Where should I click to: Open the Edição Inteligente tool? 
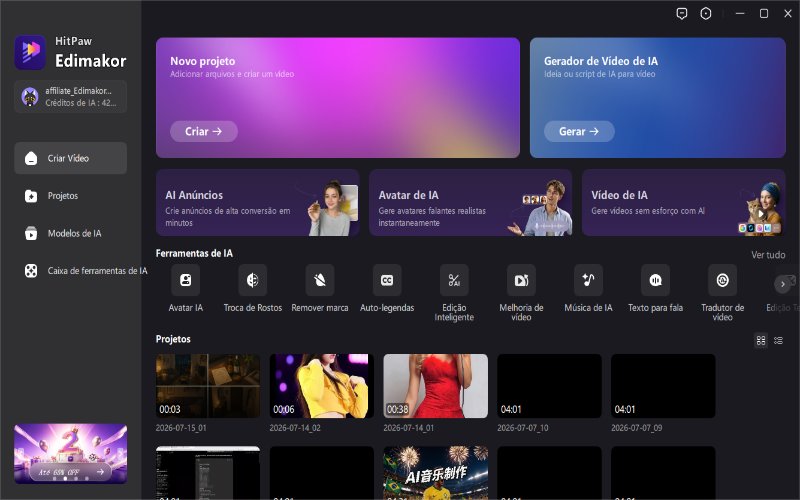tap(454, 280)
